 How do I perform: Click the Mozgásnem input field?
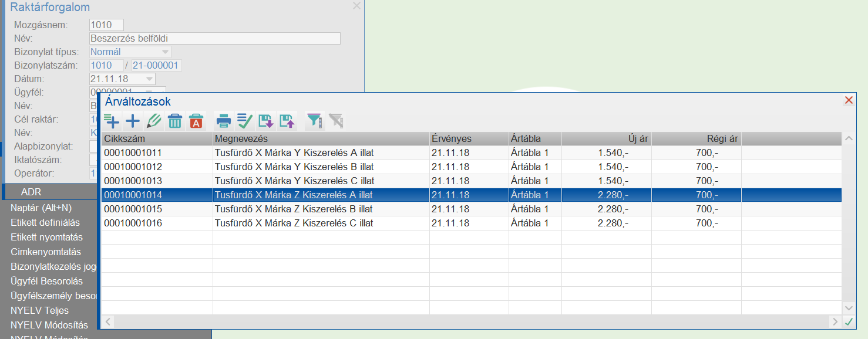[x=106, y=25]
